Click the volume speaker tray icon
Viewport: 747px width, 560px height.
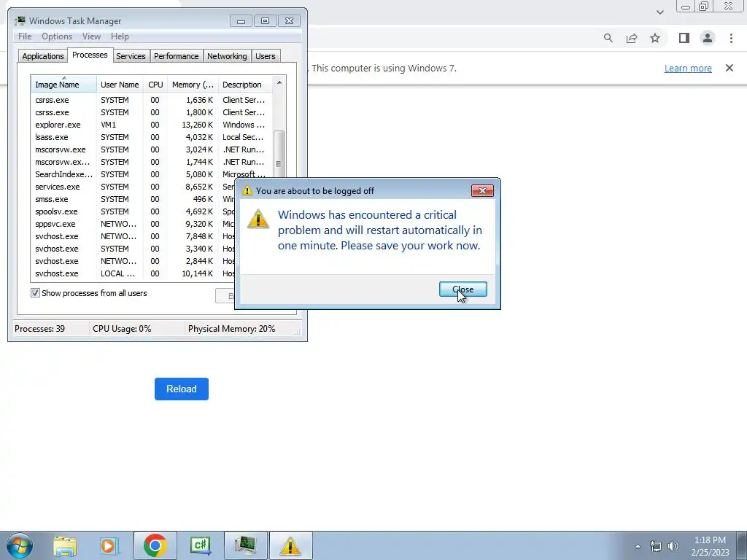pos(673,546)
